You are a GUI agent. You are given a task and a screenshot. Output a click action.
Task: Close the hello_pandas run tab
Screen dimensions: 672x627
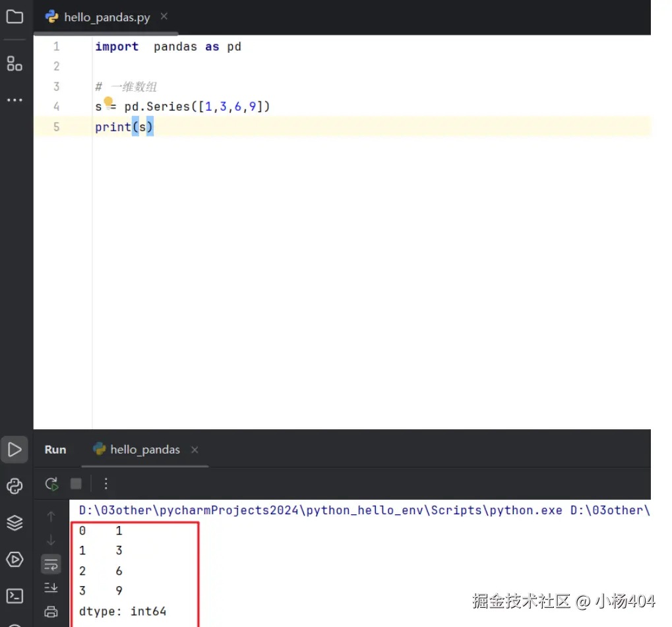click(x=195, y=450)
